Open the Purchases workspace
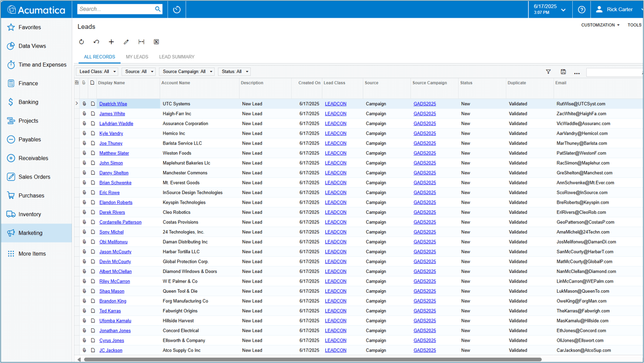 [37, 195]
